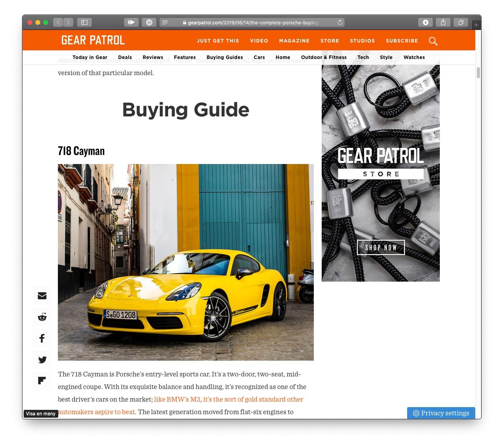Viewport: 504px width, 448px height.
Task: Go to Buying Guides category
Action: coord(224,57)
